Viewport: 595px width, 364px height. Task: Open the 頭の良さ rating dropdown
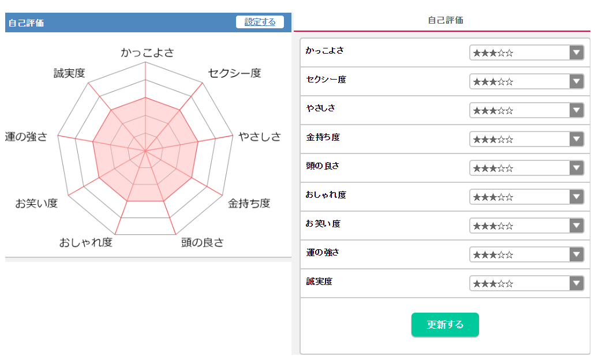[526, 168]
